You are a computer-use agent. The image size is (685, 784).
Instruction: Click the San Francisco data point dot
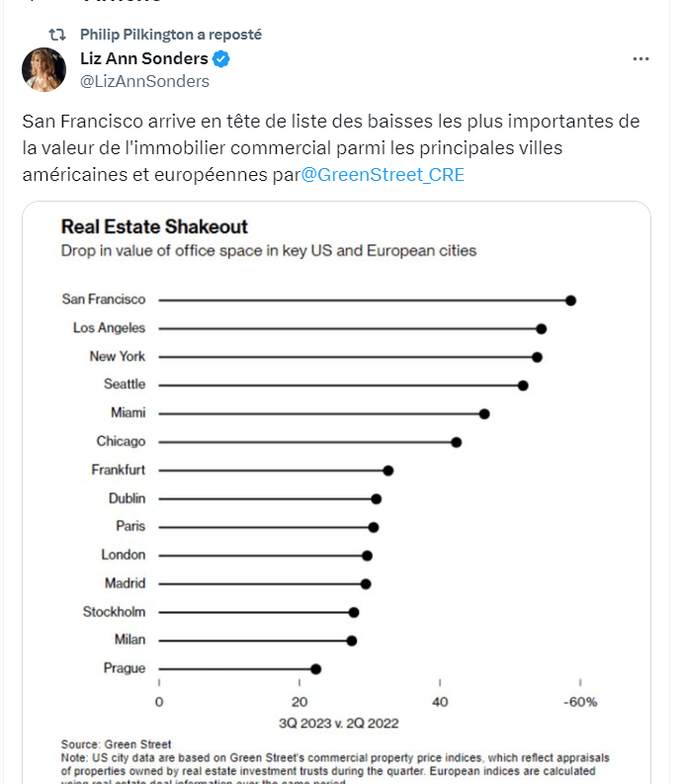coord(570,301)
